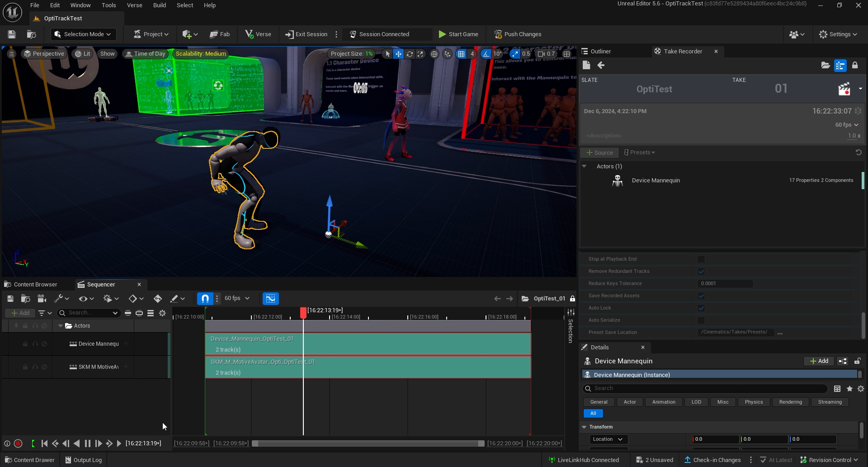
Task: Select the rotate gizmo tool in viewport
Action: [x=410, y=54]
